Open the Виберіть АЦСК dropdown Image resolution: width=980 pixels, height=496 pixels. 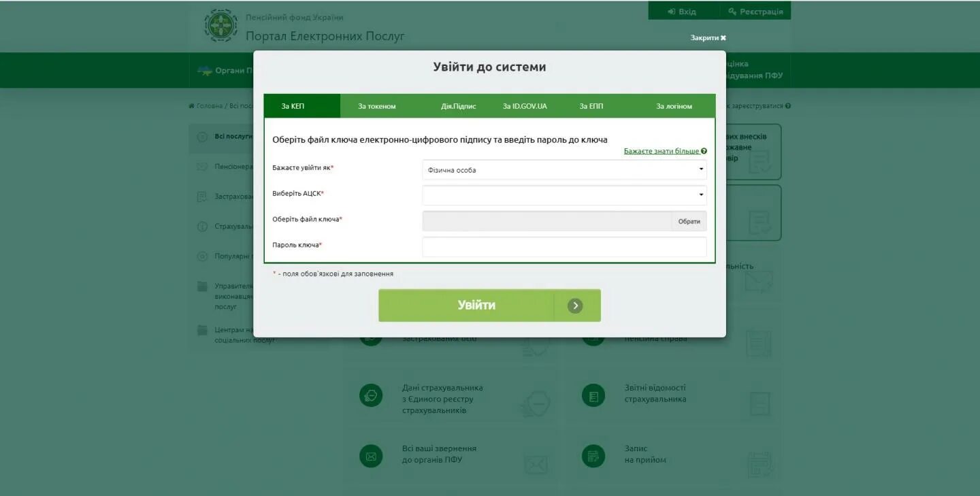point(564,195)
